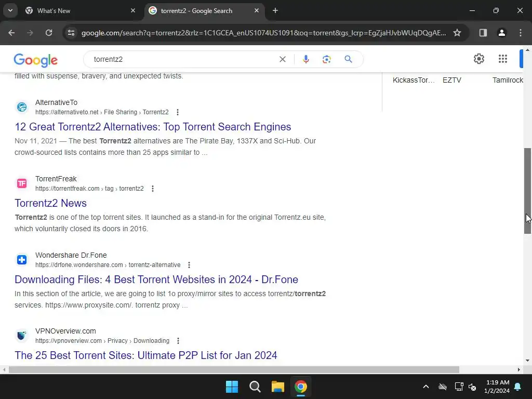Open The 25 Best Torrent Sites result
Viewport: 532px width, 399px height.
pyautogui.click(x=146, y=355)
